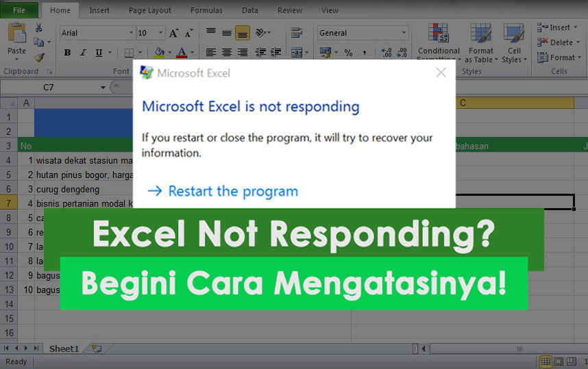Click the Copy icon
588x369 pixels.
pos(38,42)
